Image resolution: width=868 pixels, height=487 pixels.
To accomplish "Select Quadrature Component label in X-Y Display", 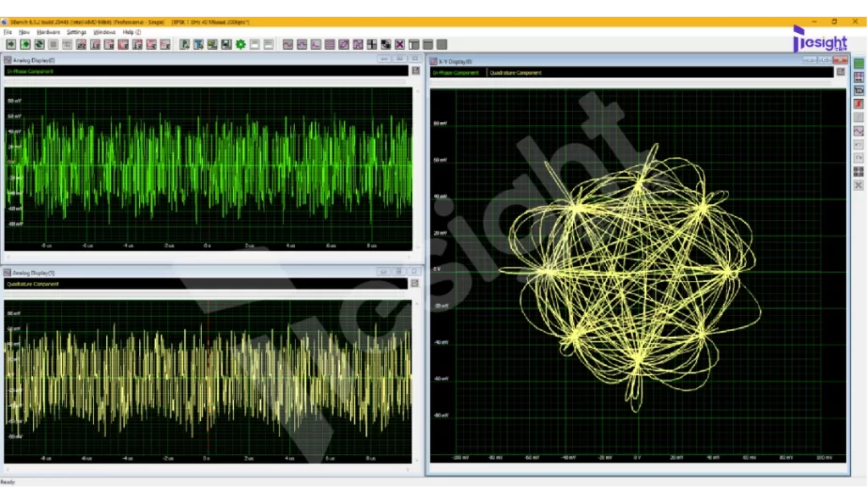I will (515, 73).
